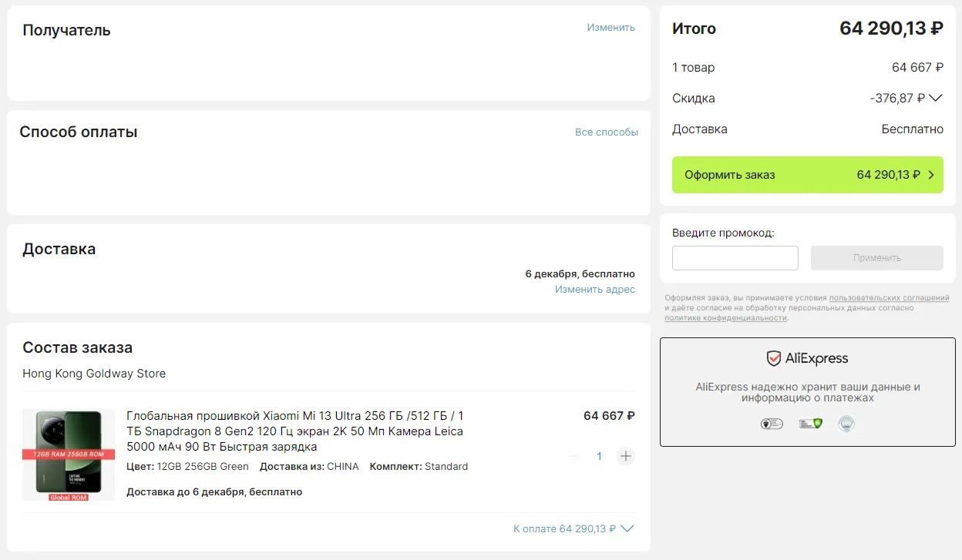Expand the Скидка discount details chevron
This screenshot has width=962, height=560.
click(x=936, y=99)
